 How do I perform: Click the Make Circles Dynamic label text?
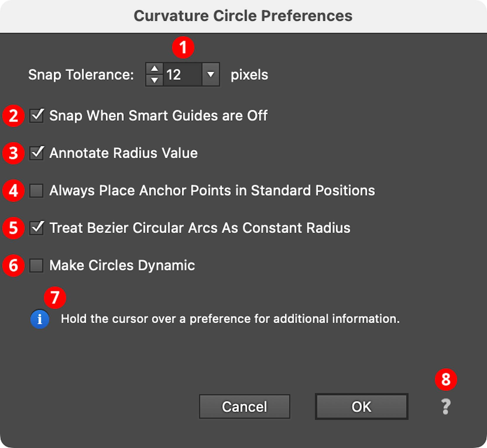(x=122, y=265)
